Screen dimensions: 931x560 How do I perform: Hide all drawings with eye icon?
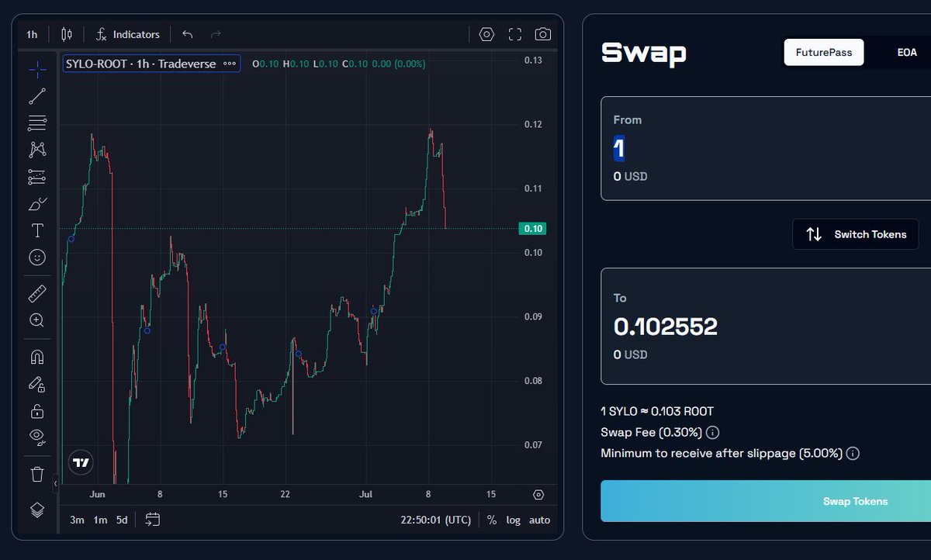point(36,437)
